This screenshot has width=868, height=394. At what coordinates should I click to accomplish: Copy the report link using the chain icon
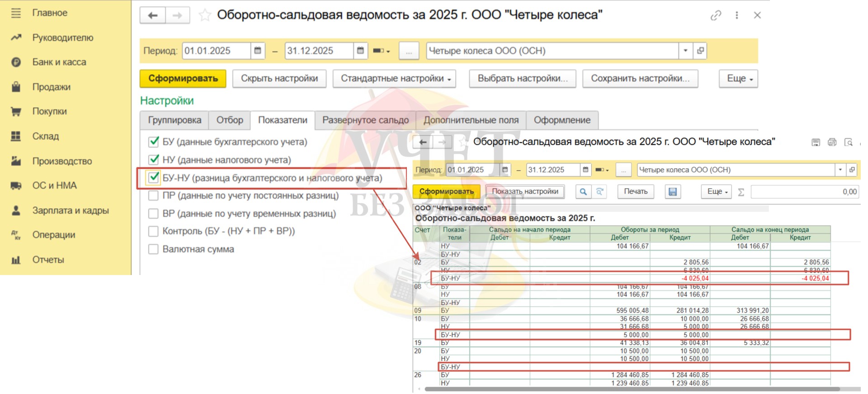716,15
